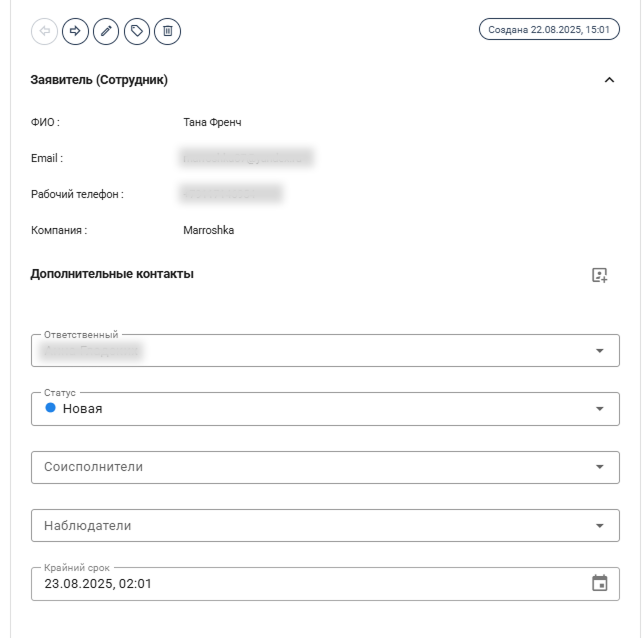Expand the Соисполнители dropdown
Screen dimensions: 644x638
point(325,467)
